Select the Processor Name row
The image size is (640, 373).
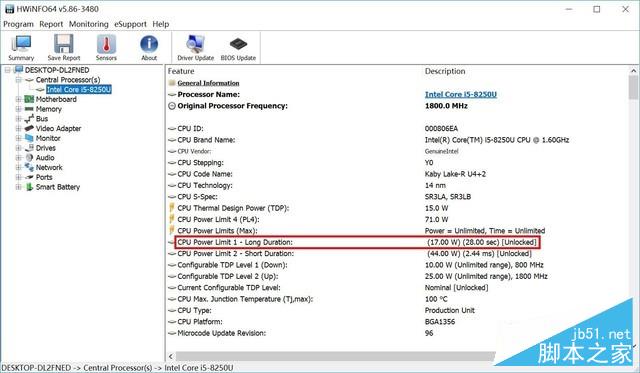[x=398, y=94]
